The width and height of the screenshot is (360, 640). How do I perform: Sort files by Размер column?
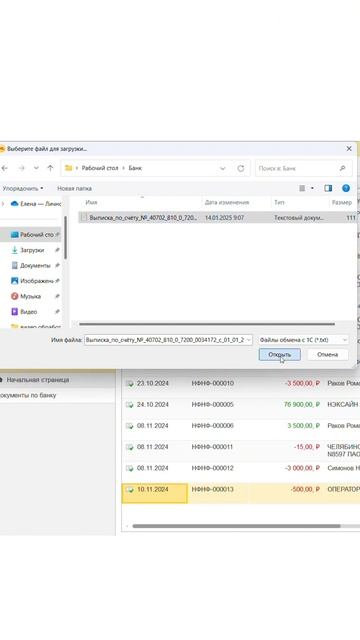[x=342, y=202]
